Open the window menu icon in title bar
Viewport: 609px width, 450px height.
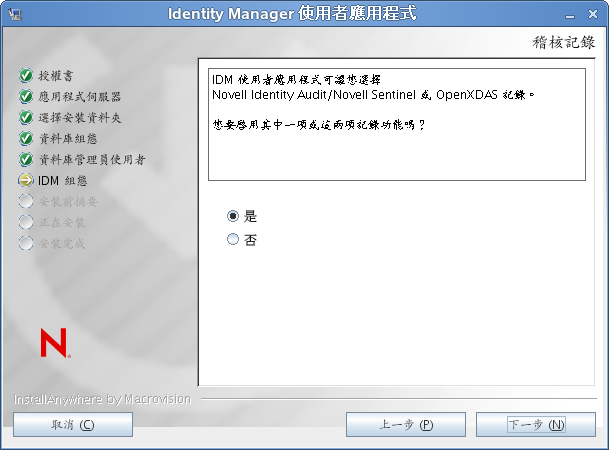click(13, 14)
